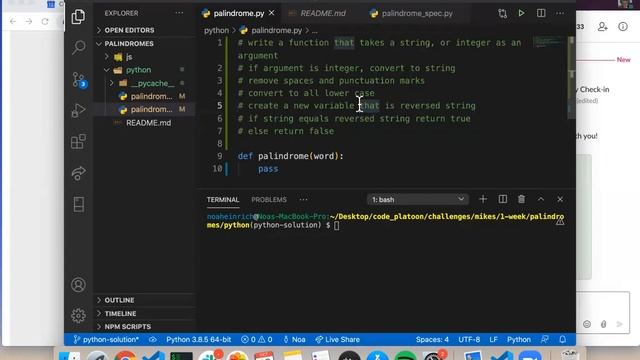This screenshot has width=640, height=360.
Task: Click errors and warnings count in status bar
Action: [256, 339]
